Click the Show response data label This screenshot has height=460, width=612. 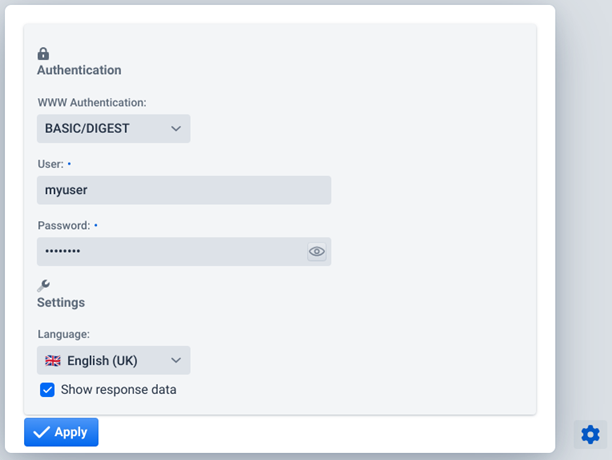(119, 389)
